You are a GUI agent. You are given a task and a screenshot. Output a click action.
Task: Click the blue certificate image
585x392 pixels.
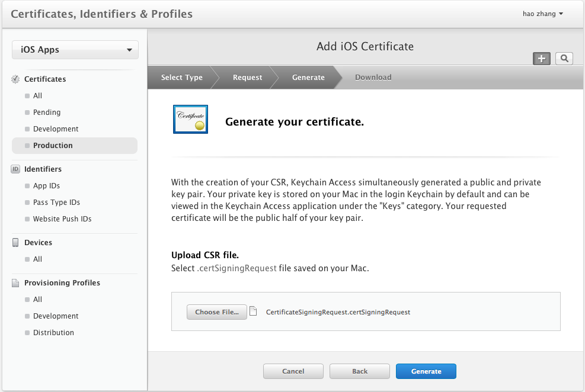coord(190,119)
